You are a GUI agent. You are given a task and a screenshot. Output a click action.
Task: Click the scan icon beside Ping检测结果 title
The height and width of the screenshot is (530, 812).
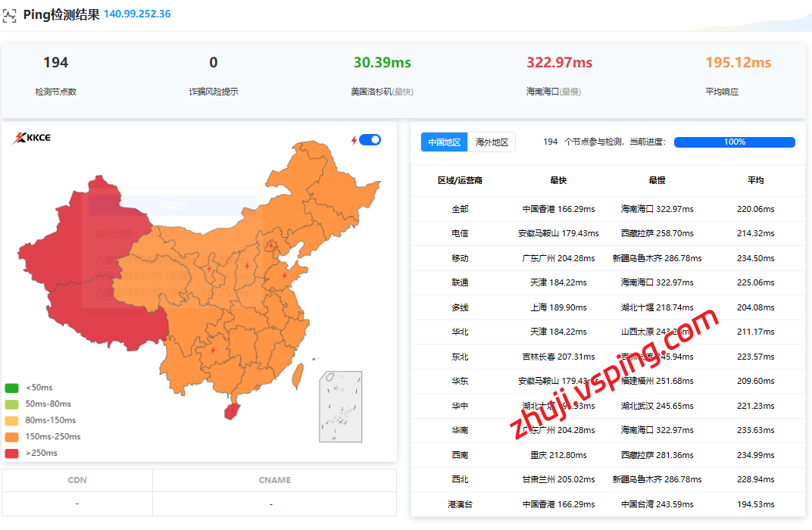click(x=9, y=15)
